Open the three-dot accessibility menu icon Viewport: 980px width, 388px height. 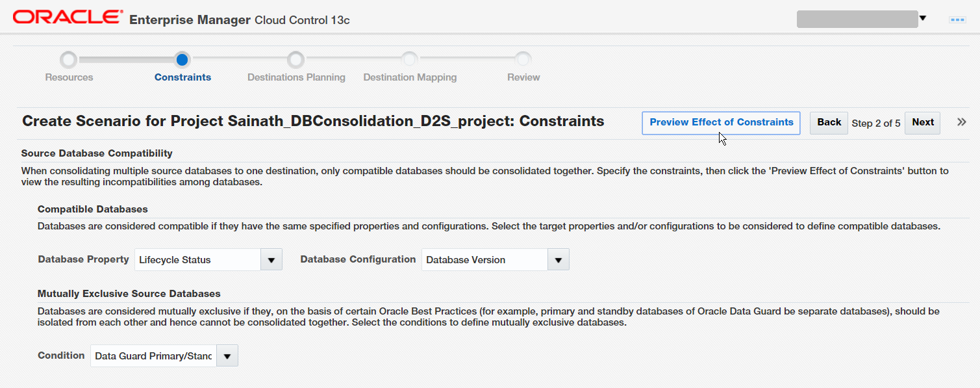tap(957, 19)
